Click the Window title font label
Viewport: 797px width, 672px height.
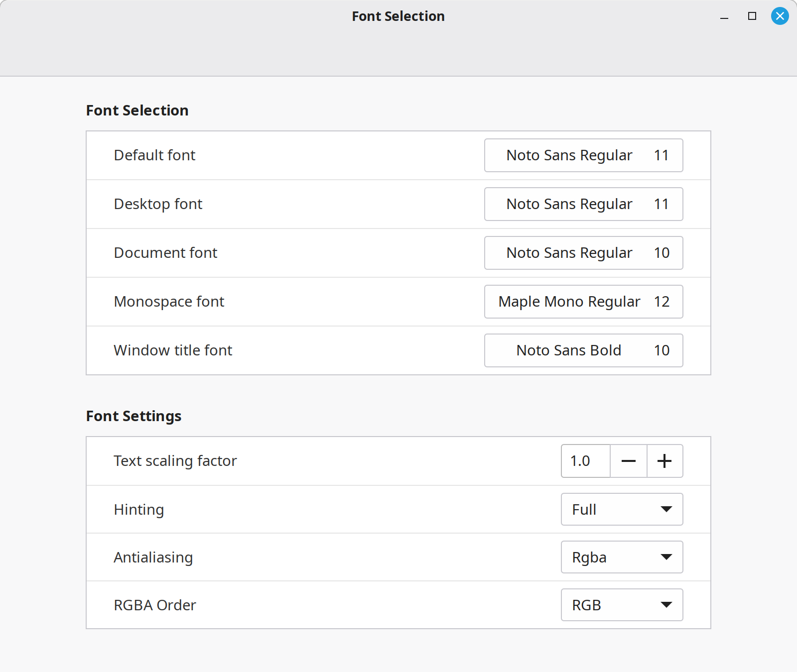tap(173, 350)
